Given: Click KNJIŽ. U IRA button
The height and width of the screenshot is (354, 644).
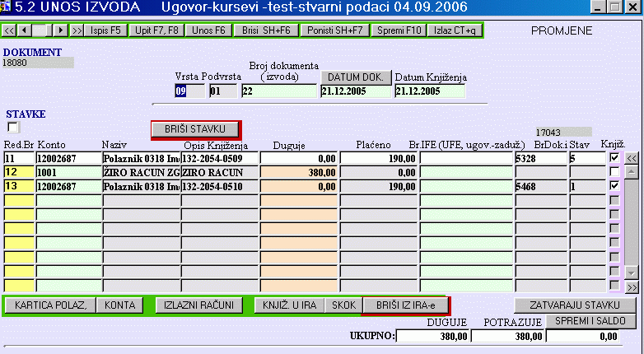Looking at the screenshot, I should [x=290, y=305].
